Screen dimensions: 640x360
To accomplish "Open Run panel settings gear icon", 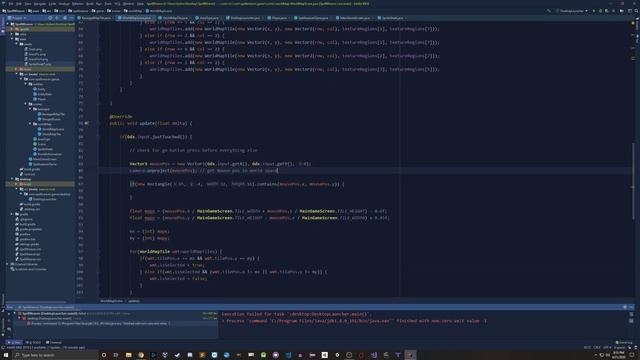I will coord(625,307).
